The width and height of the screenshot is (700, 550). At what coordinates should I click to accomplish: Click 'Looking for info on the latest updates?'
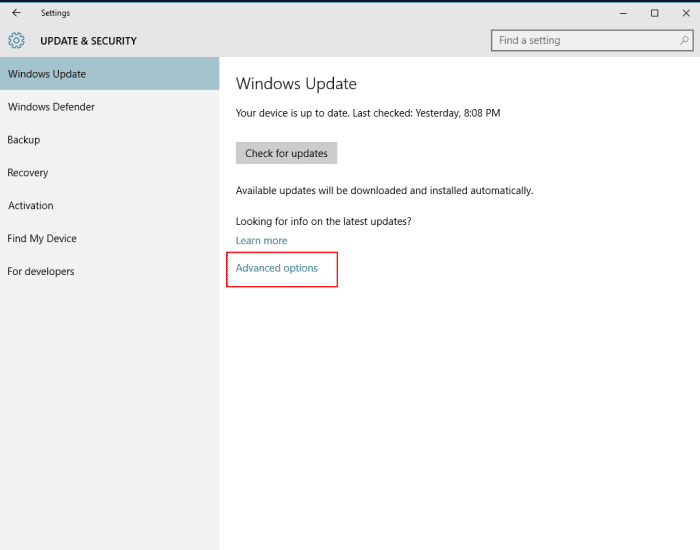point(323,221)
